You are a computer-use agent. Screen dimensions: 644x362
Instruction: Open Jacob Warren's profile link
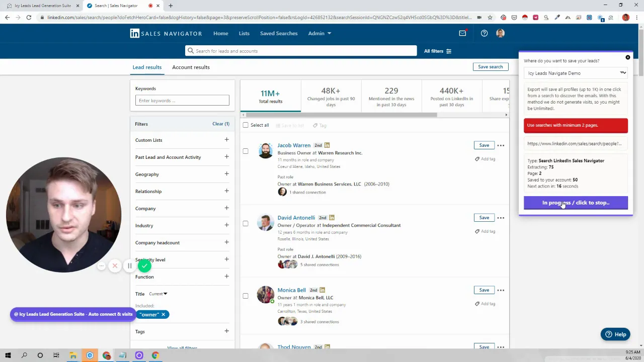click(294, 145)
